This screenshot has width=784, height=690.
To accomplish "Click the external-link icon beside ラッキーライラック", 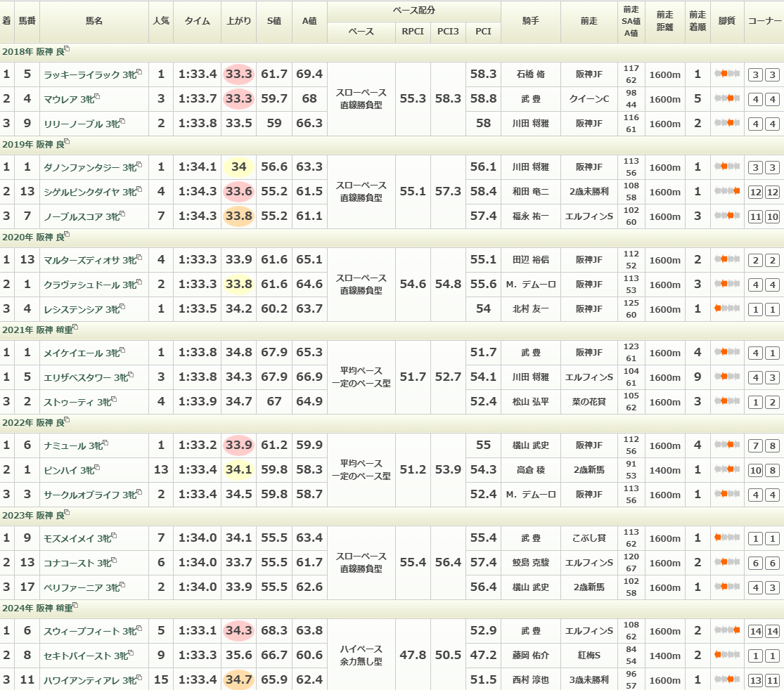I will 139,72.
